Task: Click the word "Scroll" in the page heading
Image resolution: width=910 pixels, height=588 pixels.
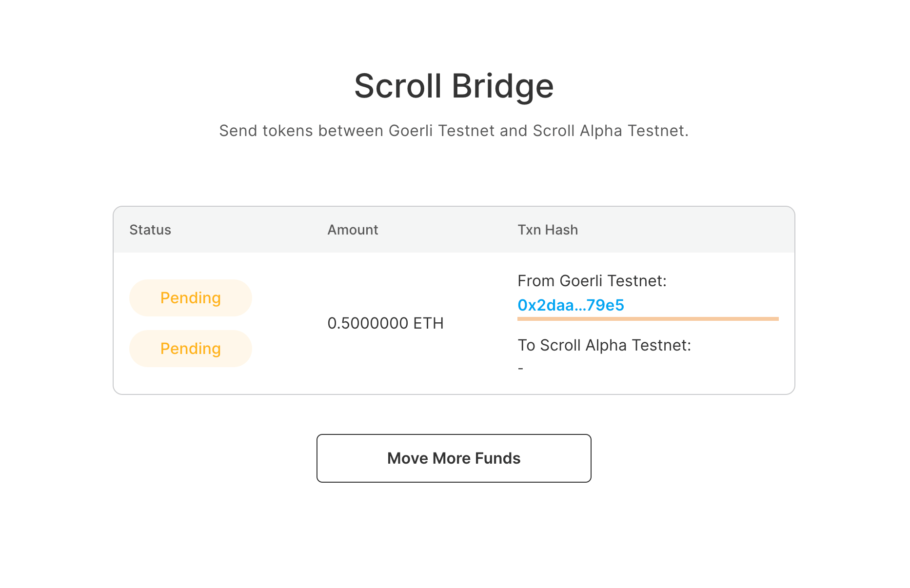Action: point(397,86)
